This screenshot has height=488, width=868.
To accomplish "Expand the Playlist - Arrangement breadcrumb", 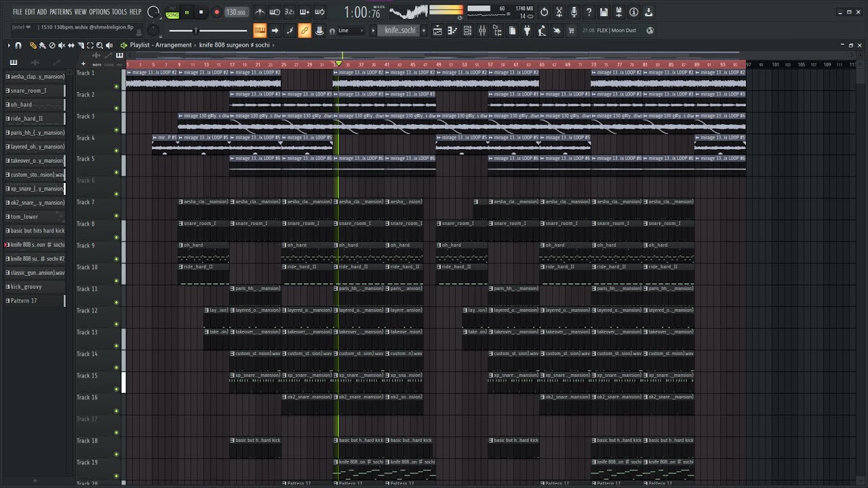I will [x=161, y=45].
